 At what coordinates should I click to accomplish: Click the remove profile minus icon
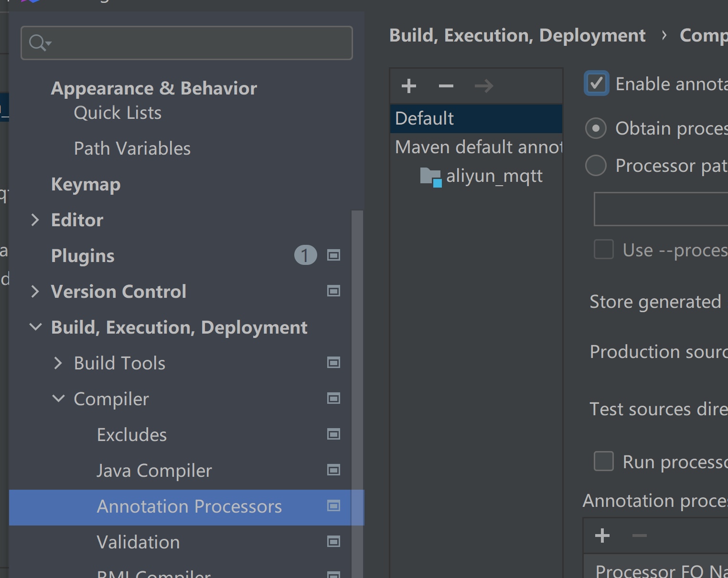coord(446,86)
